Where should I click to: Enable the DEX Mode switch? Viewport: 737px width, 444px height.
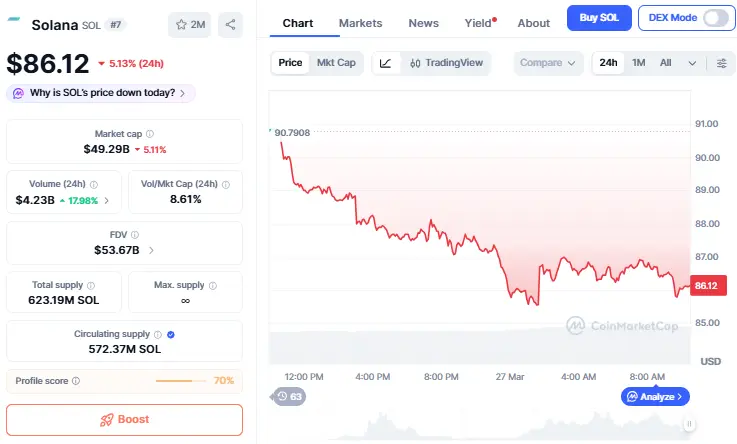point(715,18)
